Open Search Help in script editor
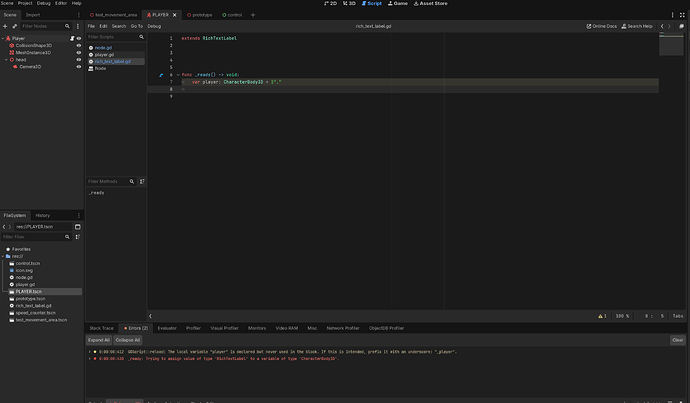This screenshot has width=690, height=403. coord(637,26)
